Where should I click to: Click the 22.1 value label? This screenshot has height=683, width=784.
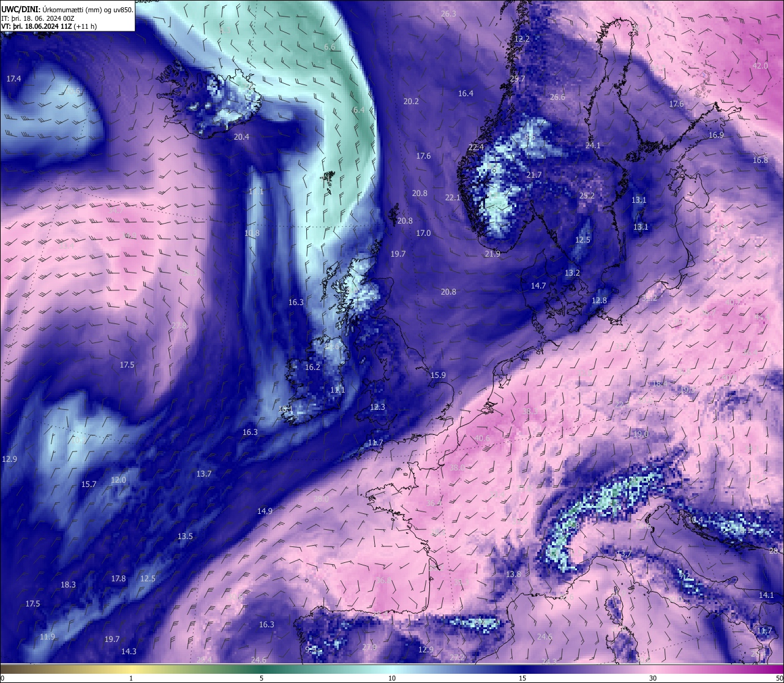pyautogui.click(x=453, y=198)
